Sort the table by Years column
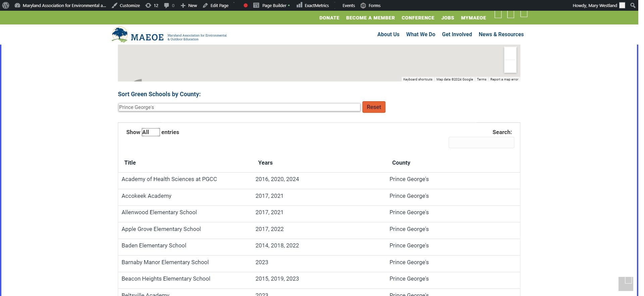Viewport: 644px width, 296px height. point(265,163)
